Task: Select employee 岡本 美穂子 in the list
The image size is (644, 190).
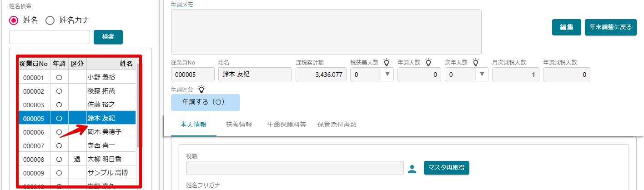Action: tap(77, 131)
